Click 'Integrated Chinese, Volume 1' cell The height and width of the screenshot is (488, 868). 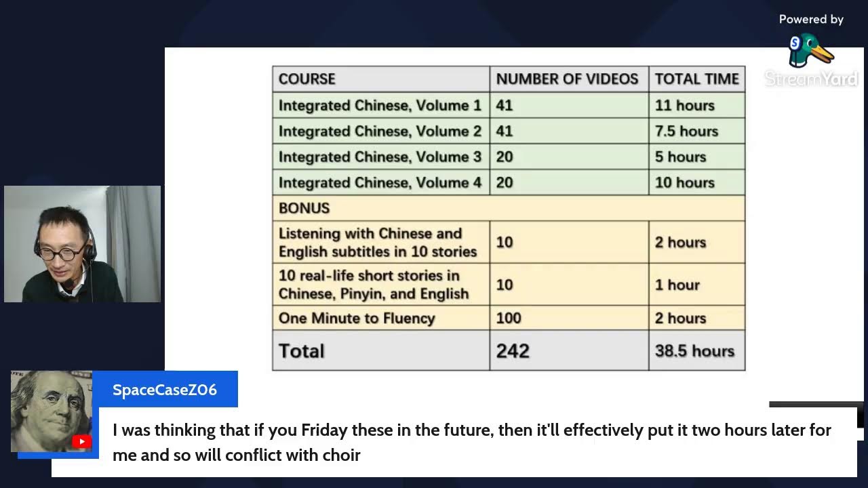coord(381,105)
